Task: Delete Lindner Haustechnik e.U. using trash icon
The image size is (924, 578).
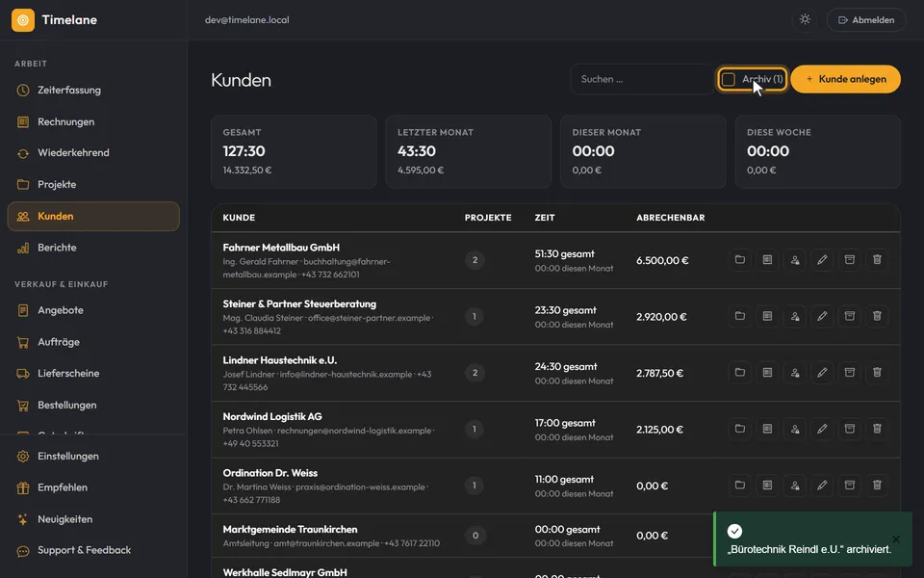Action: [x=877, y=373]
